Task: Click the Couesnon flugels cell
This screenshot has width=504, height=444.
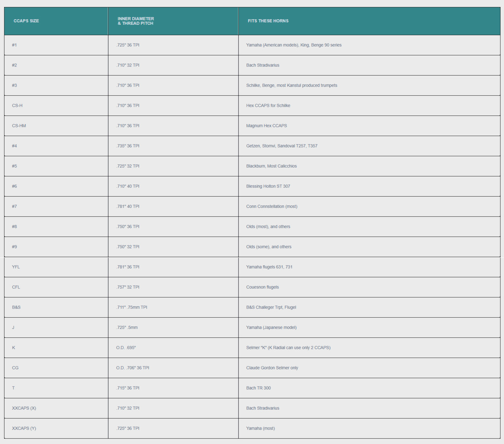Action: [x=369, y=287]
